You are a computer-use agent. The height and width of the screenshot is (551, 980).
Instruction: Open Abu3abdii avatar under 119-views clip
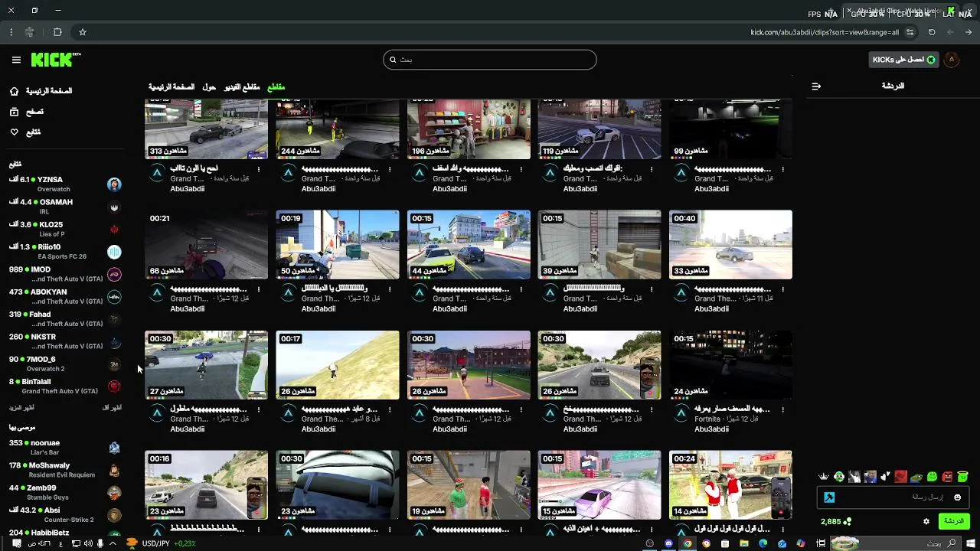coord(550,174)
